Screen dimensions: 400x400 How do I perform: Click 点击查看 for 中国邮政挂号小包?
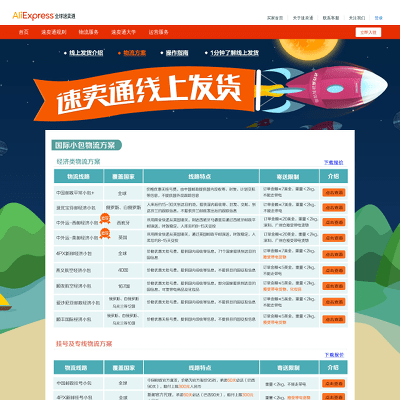coord(334,384)
